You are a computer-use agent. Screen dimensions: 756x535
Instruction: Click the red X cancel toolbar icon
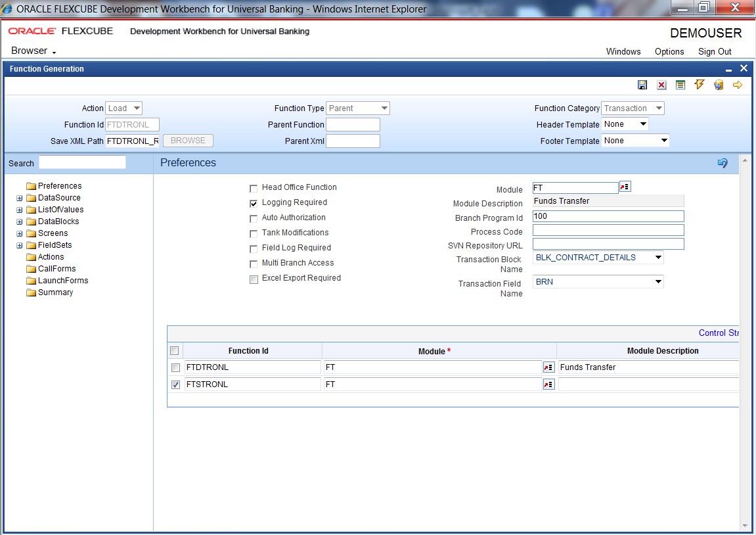[x=661, y=85]
